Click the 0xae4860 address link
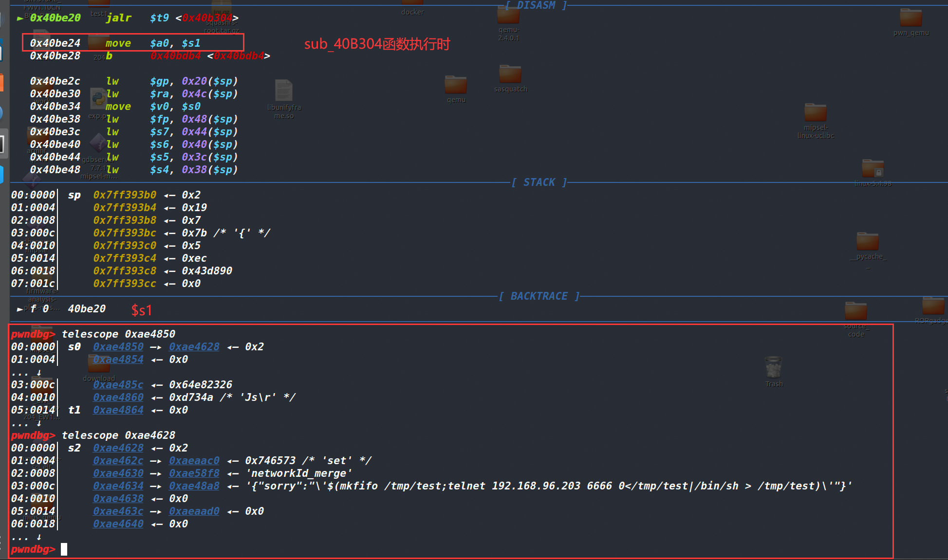This screenshot has width=948, height=560. point(118,397)
